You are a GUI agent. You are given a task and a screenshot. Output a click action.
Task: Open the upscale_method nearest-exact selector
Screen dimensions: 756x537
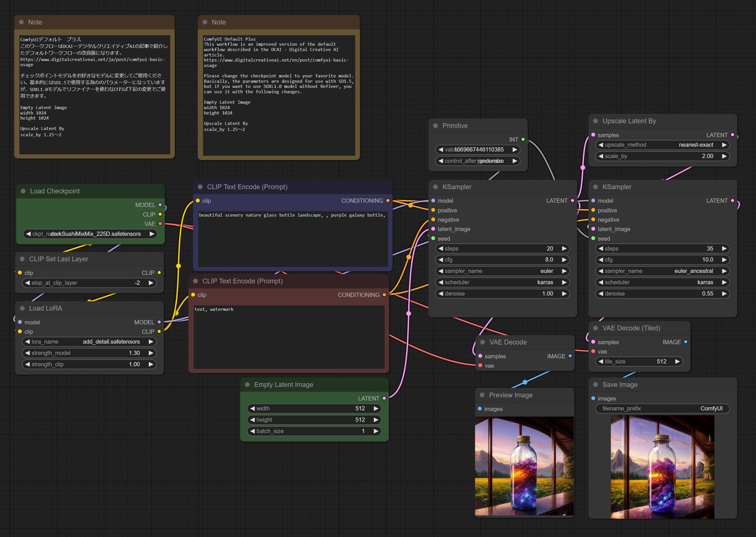coord(662,145)
